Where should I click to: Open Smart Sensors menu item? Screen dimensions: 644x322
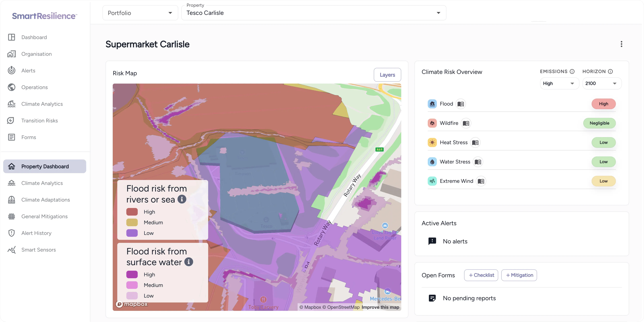coord(38,250)
